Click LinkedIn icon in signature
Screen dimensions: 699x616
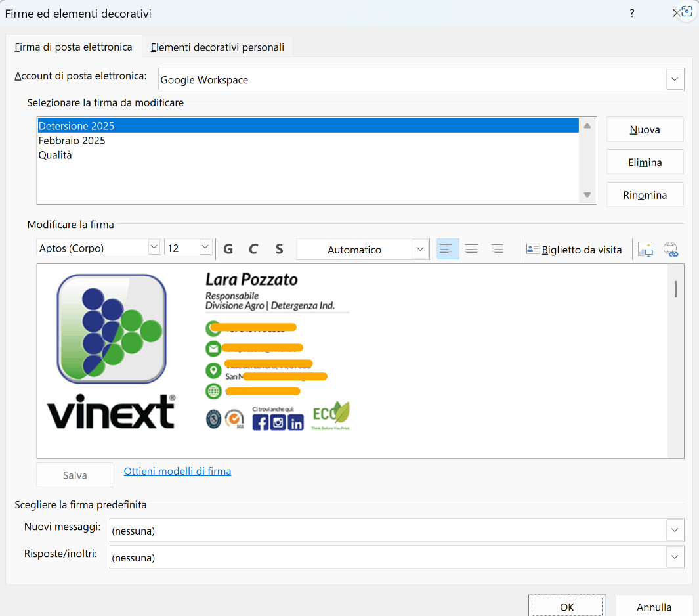click(295, 422)
